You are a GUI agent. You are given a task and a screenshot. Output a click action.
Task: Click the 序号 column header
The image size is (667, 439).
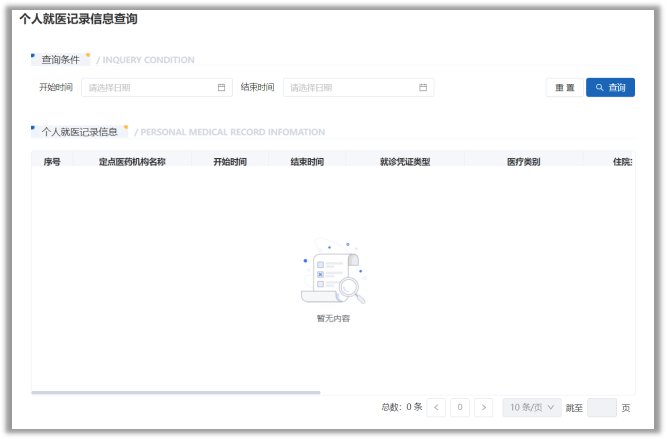[x=52, y=161]
